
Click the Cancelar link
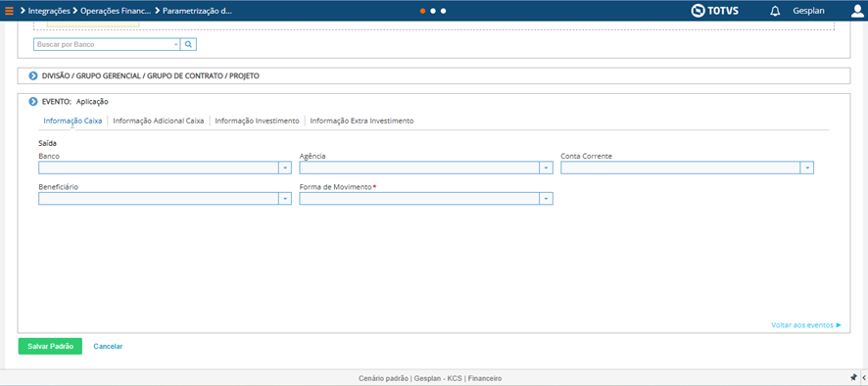[x=108, y=346]
